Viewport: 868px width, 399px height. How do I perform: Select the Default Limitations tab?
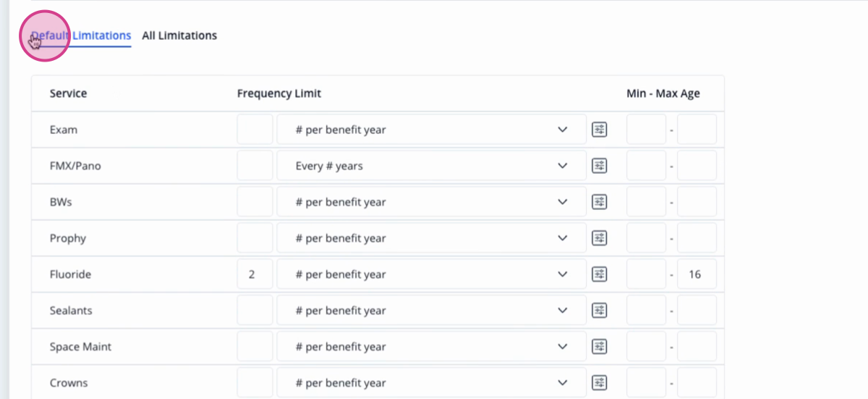81,35
